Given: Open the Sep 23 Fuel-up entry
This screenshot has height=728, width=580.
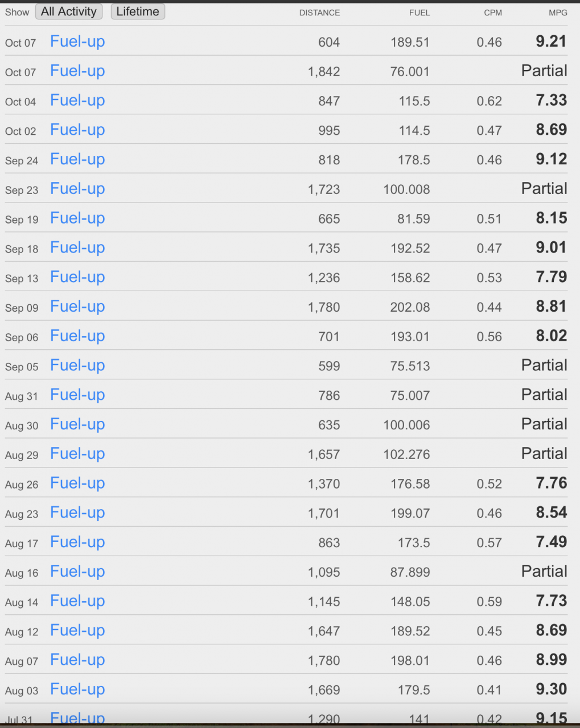Looking at the screenshot, I should pyautogui.click(x=77, y=189).
